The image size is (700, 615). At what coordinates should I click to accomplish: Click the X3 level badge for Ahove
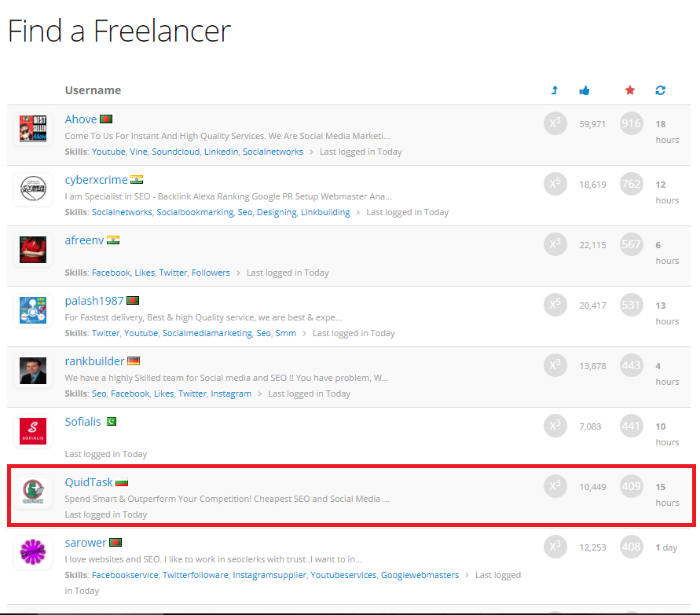point(555,123)
